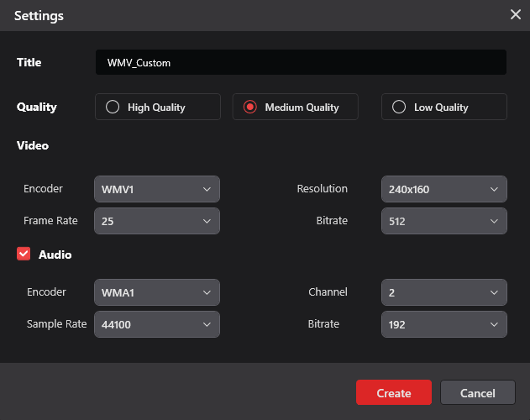
Task: Click the Title text field
Action: click(x=301, y=62)
